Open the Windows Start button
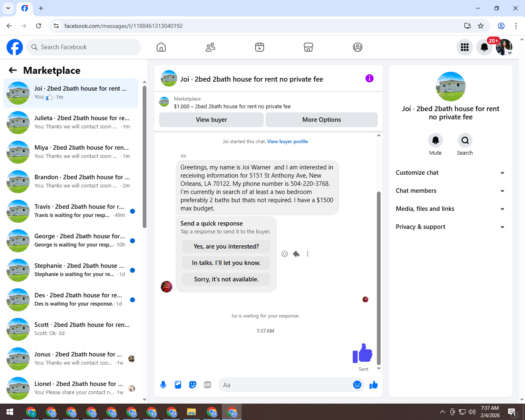Screen dimensions: 525x420 coord(10,412)
